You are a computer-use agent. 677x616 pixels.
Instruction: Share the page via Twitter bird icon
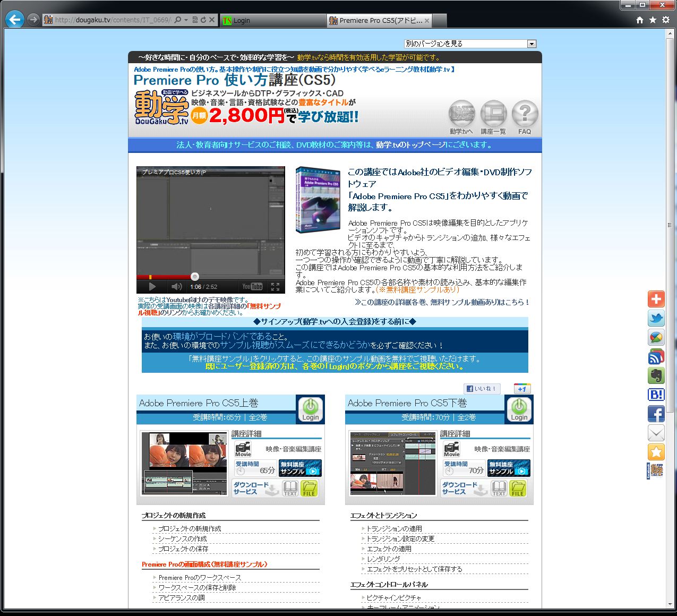656,318
